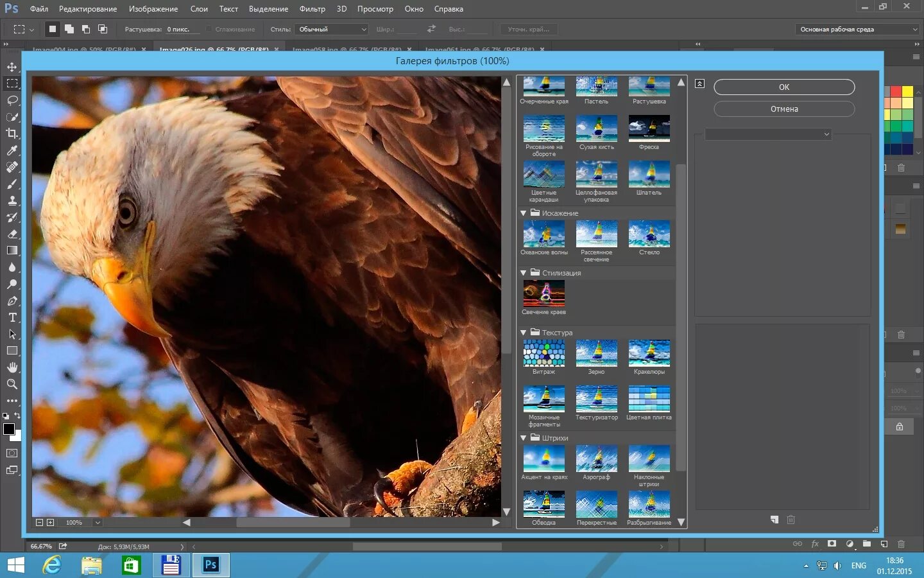Viewport: 924px width, 578px height.
Task: Click the new effect layer icon
Action: pos(774,520)
